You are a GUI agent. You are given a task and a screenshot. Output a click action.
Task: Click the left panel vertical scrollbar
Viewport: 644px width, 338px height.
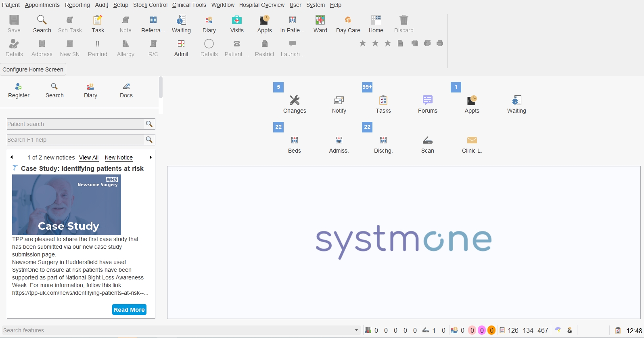(x=161, y=88)
